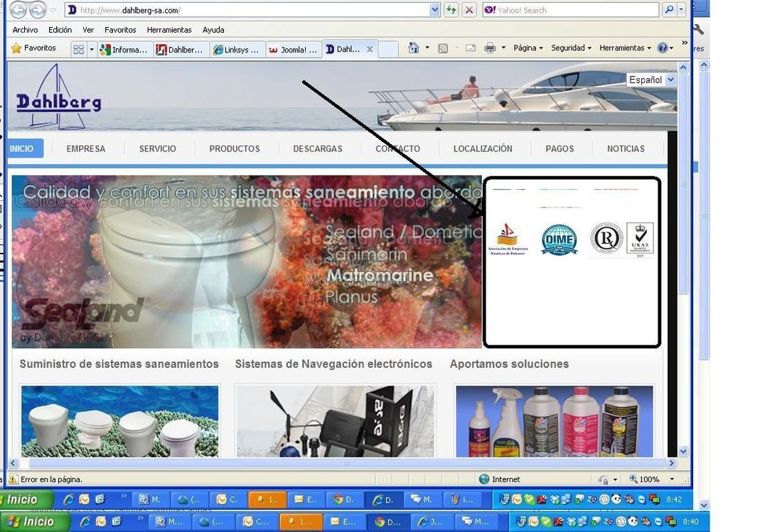782x532 pixels.
Task: Refresh the page with the green arrows icon
Action: click(451, 10)
